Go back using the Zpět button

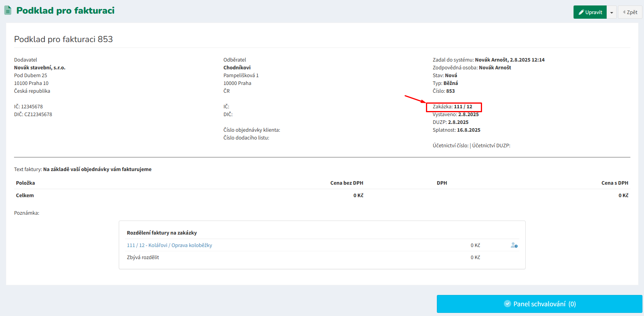(x=630, y=12)
